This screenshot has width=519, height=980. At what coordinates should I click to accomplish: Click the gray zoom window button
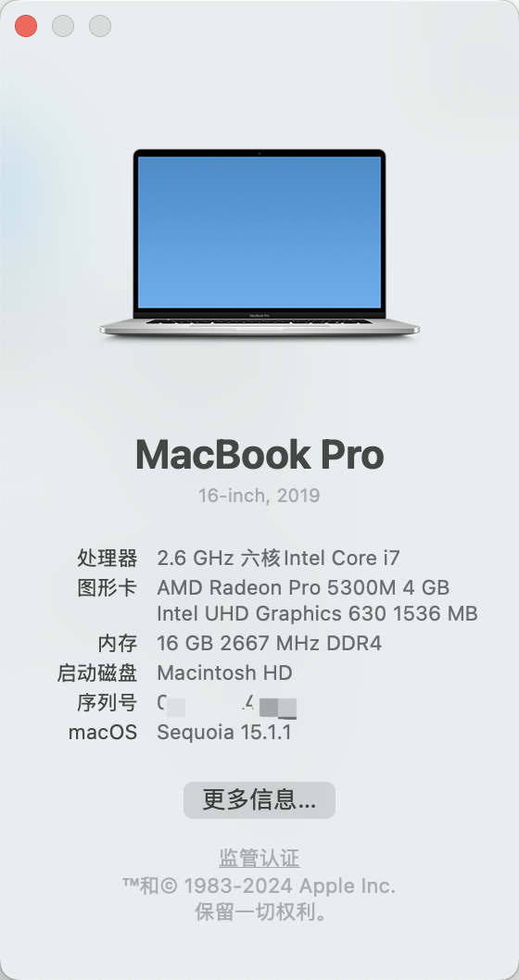(x=100, y=26)
